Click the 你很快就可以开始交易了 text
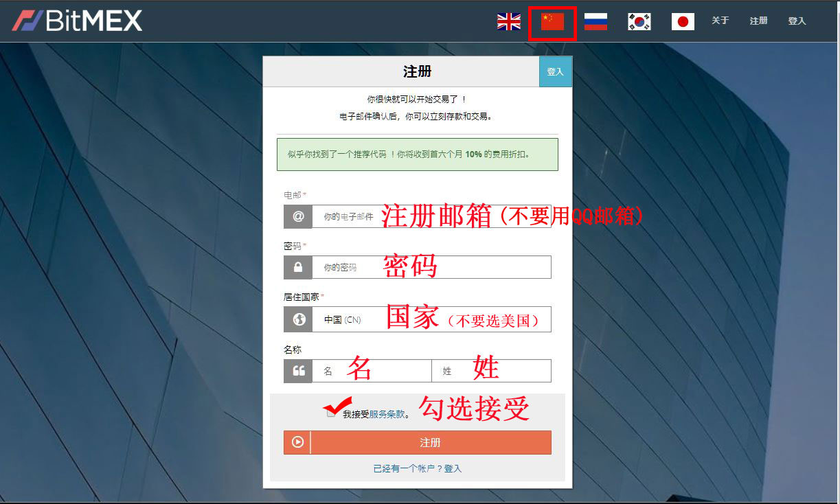 [418, 100]
